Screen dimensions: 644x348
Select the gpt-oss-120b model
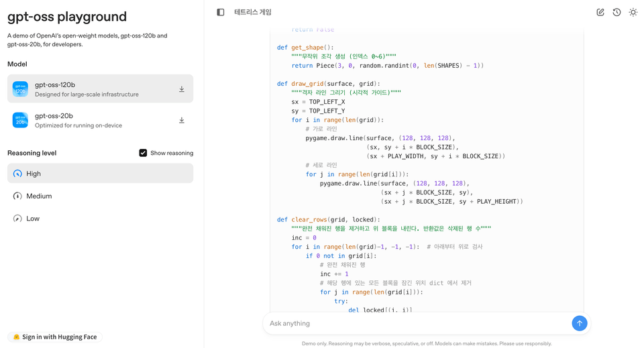[x=100, y=89]
